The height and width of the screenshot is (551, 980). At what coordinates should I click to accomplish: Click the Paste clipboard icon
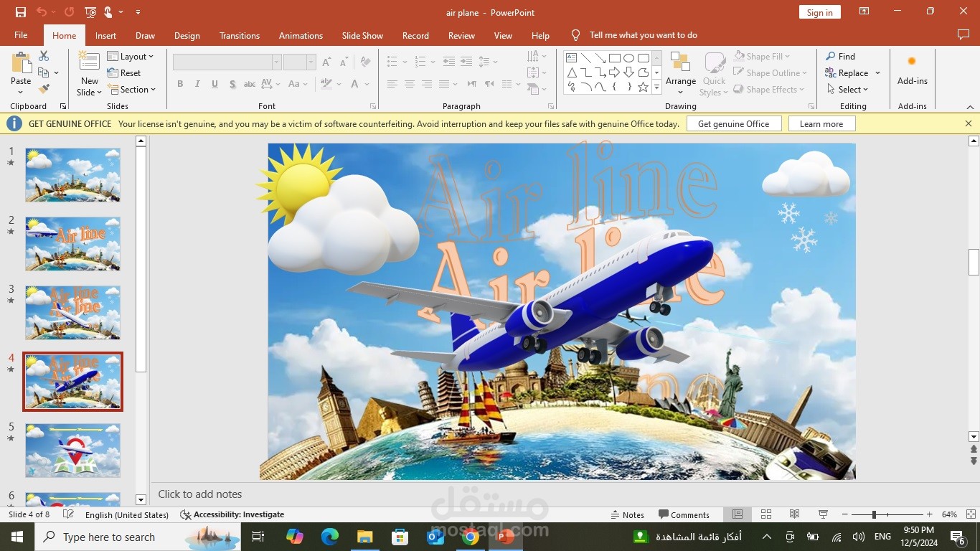tap(22, 63)
